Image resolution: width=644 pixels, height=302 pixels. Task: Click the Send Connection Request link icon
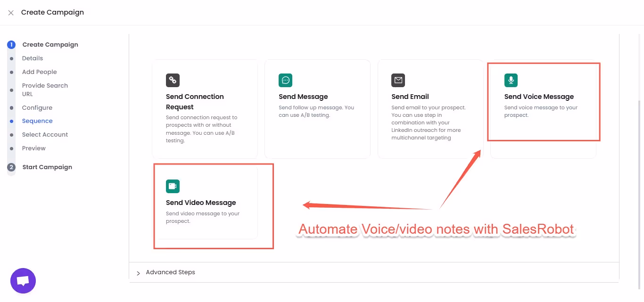coord(173,80)
